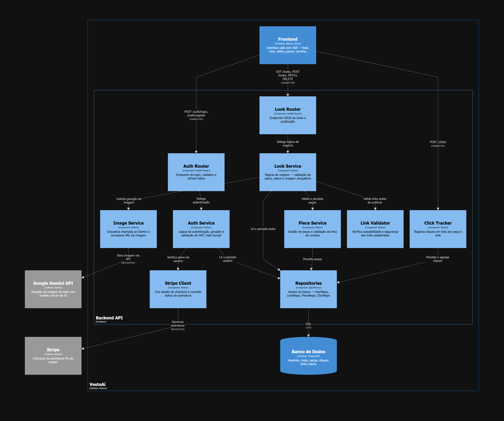The width and height of the screenshot is (504, 421).
Task: Click the 'Gera imagem via API' label
Action: [x=128, y=257]
